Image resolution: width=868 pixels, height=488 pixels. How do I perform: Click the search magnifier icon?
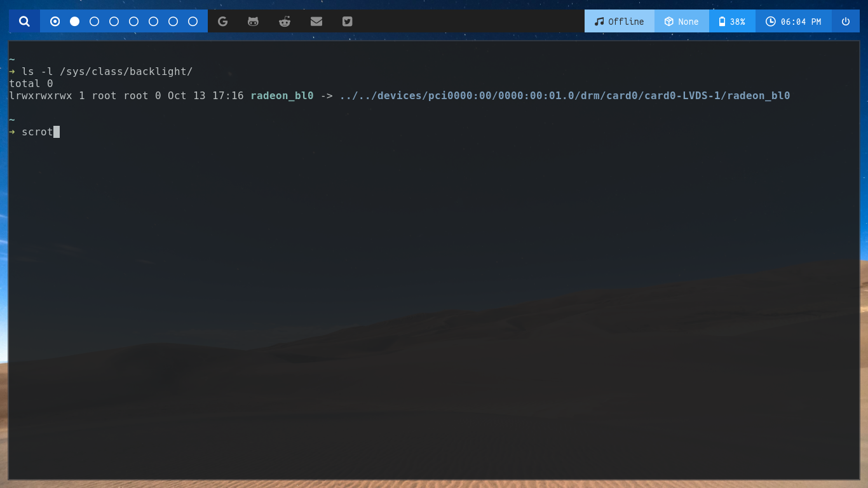[x=23, y=21]
